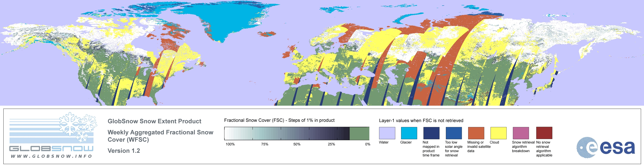Screen dimensions: 644x167
Task: Click the 'Water' legend label
Action: (384, 142)
